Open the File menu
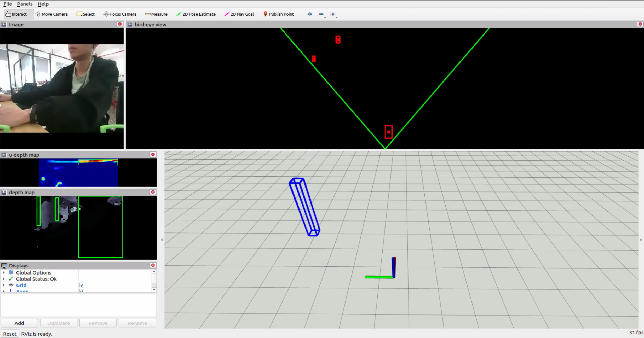644x338 pixels. click(8, 4)
